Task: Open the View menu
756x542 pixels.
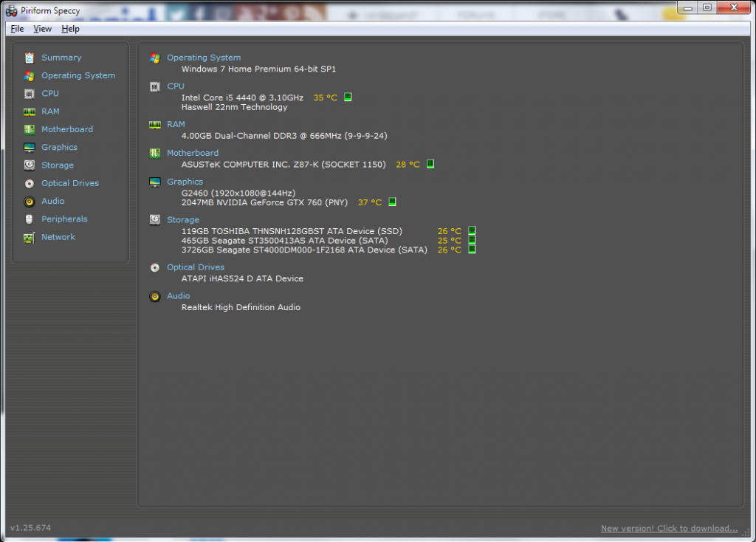Action: pos(42,29)
